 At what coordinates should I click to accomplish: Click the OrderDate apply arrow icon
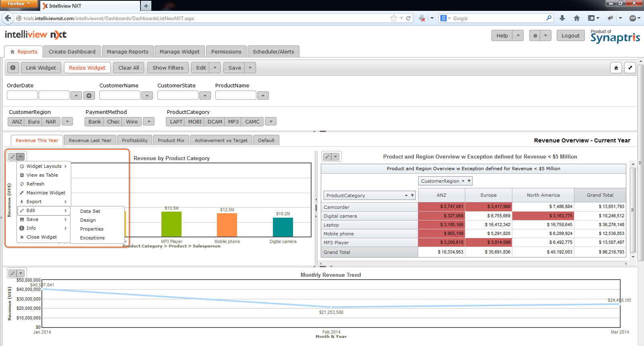[x=89, y=95]
